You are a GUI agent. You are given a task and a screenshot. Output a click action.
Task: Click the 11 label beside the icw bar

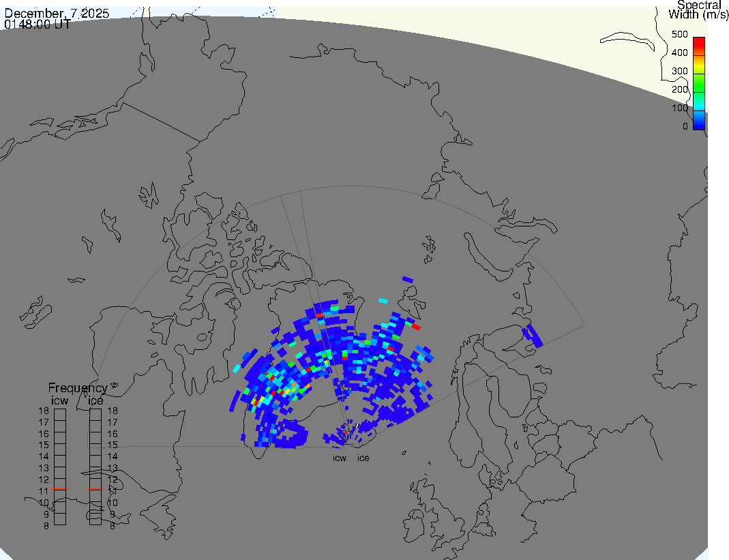coord(44,491)
